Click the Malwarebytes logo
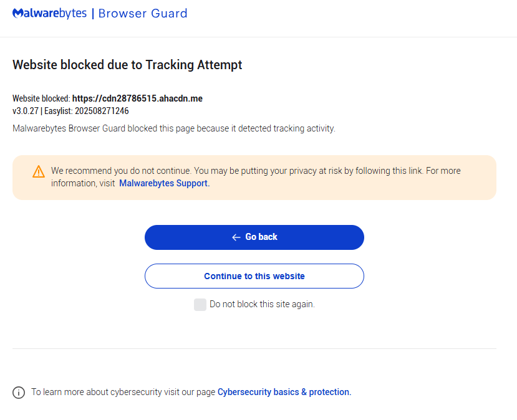 tap(50, 14)
